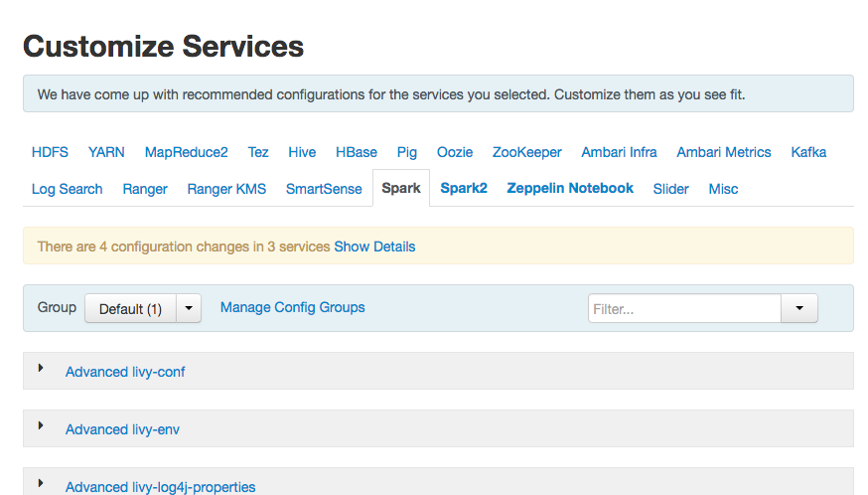Show Details of configuration changes
Viewport: 868px width, 495px height.
coord(374,247)
